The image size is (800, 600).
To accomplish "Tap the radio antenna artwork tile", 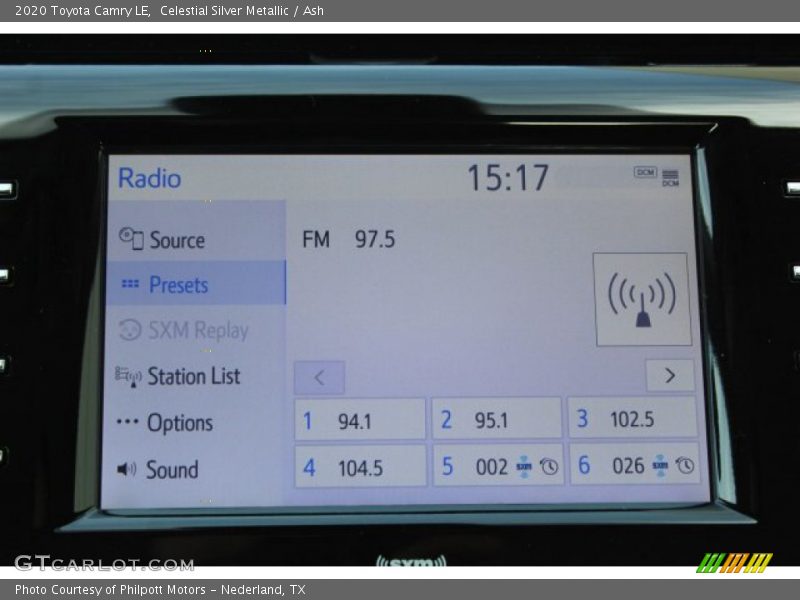I will click(x=642, y=299).
